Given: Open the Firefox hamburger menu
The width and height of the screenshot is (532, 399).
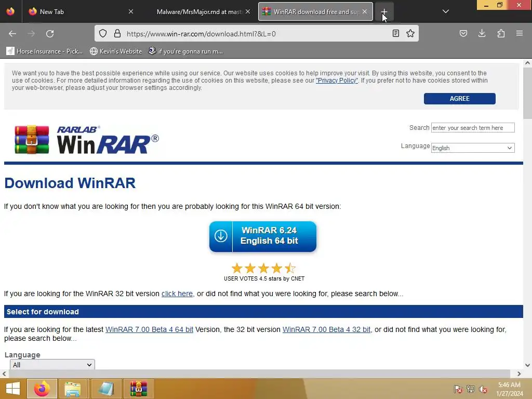Looking at the screenshot, I should tap(519, 33).
